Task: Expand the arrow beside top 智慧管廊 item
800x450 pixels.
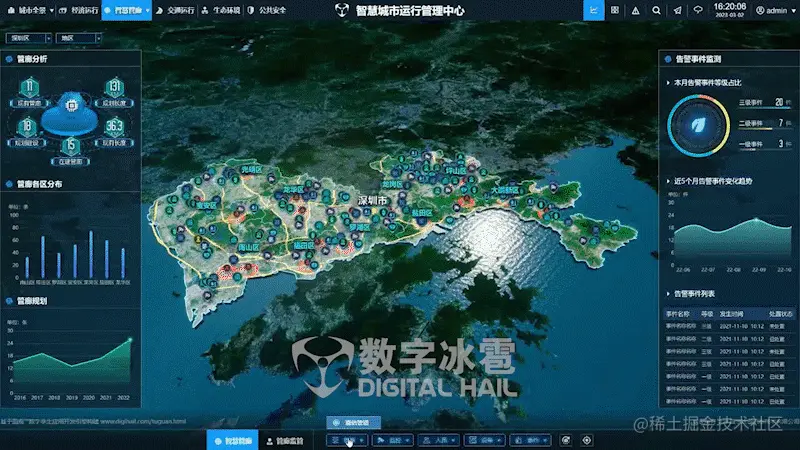Action: pos(147,11)
